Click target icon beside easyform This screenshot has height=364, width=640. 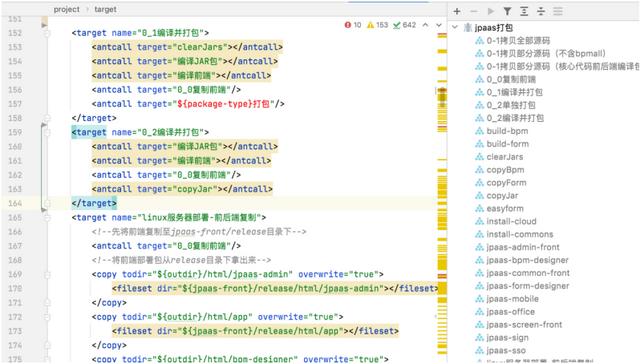[480, 209]
